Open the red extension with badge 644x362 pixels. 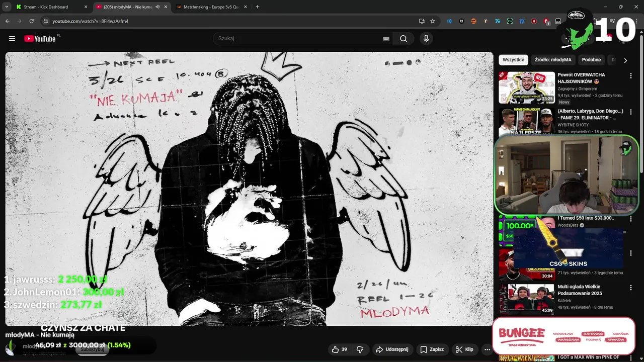546,21
